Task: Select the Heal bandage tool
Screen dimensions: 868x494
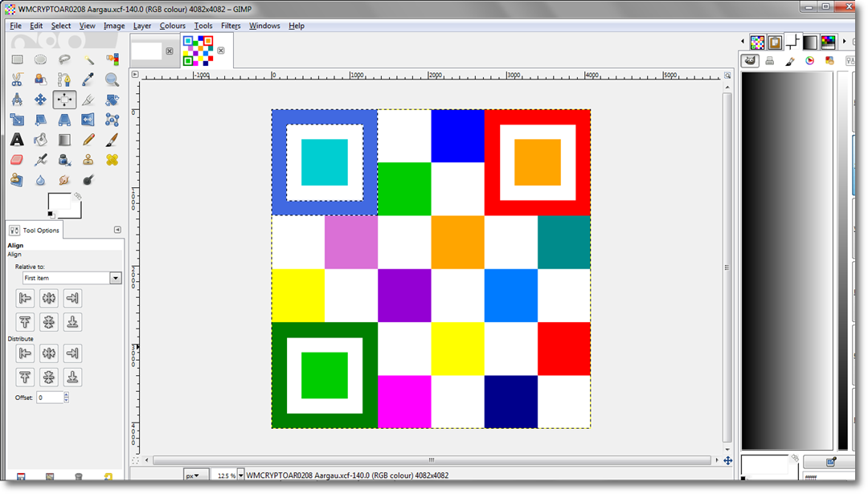Action: point(113,160)
